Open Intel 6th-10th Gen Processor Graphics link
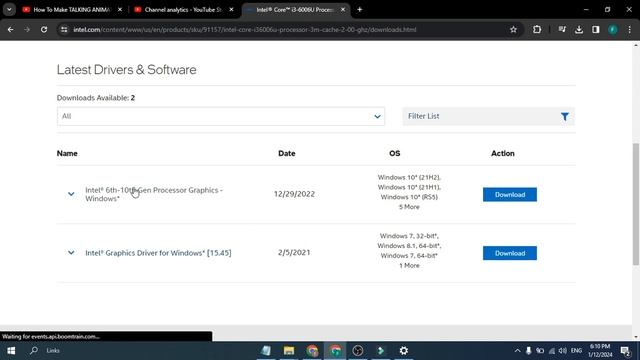Screen dimensions: 640x360 pos(154,194)
